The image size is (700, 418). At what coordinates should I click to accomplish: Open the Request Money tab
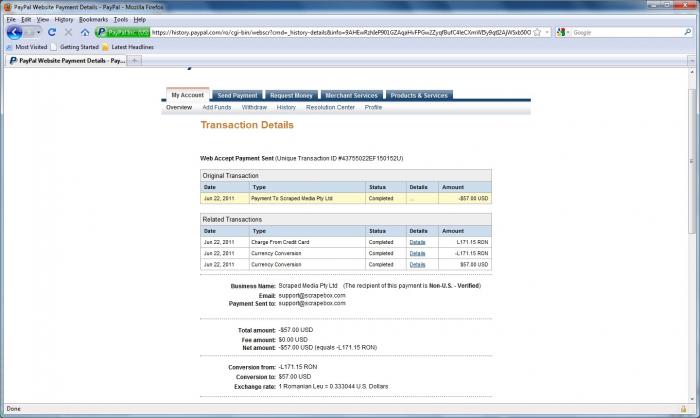(x=291, y=95)
